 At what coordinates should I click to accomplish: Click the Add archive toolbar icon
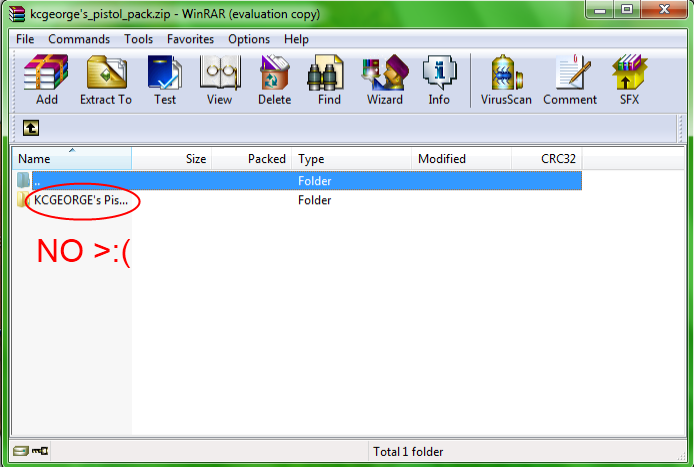click(46, 80)
